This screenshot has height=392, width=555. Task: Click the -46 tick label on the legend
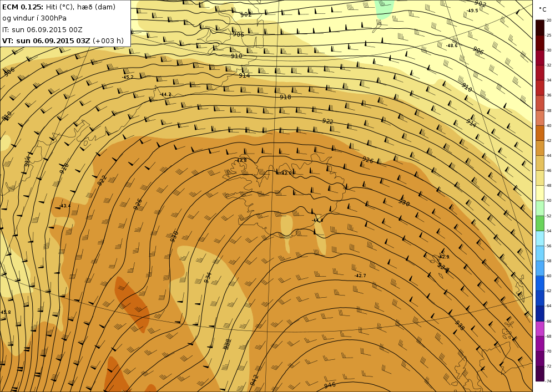(549, 171)
